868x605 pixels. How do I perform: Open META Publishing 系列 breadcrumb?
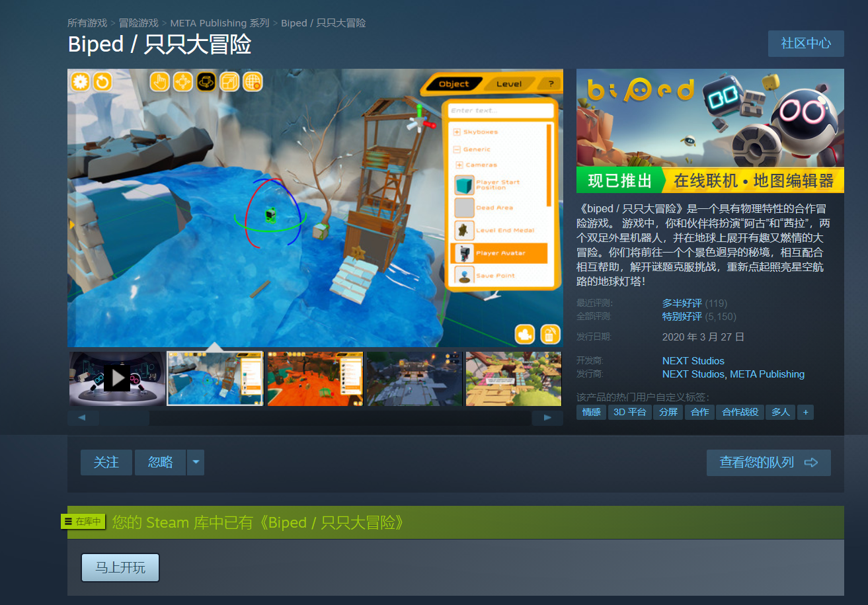(219, 23)
